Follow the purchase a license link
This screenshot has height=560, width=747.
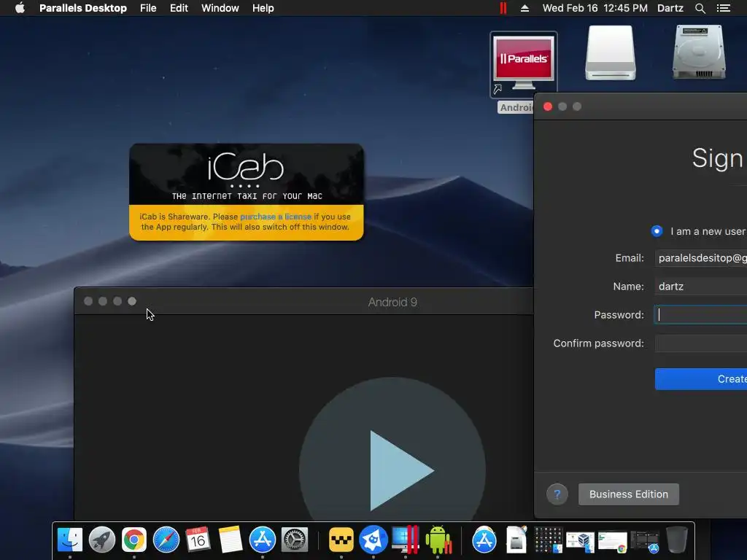[x=275, y=217]
